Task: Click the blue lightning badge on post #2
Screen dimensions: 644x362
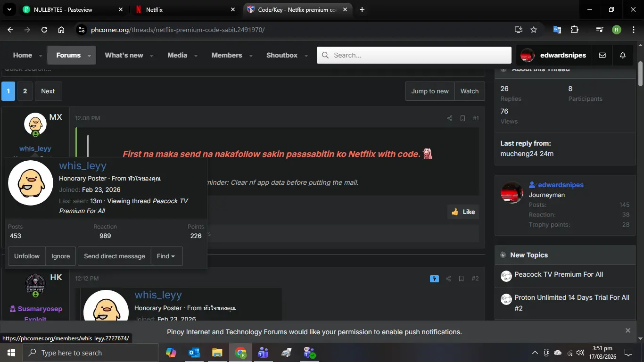Action: pos(435,279)
